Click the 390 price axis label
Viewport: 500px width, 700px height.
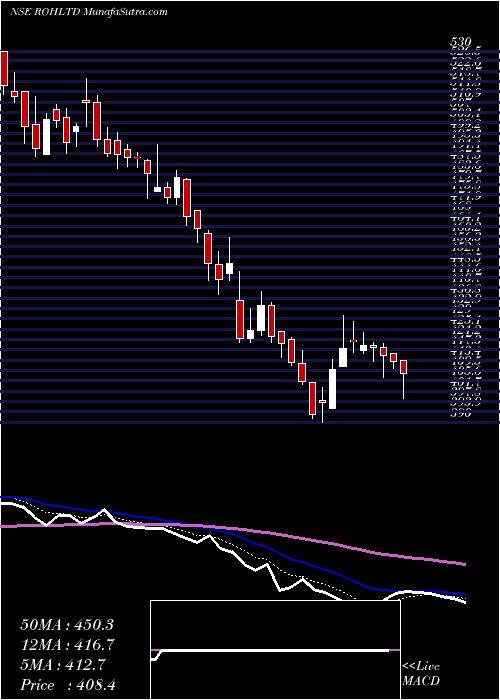[461, 414]
